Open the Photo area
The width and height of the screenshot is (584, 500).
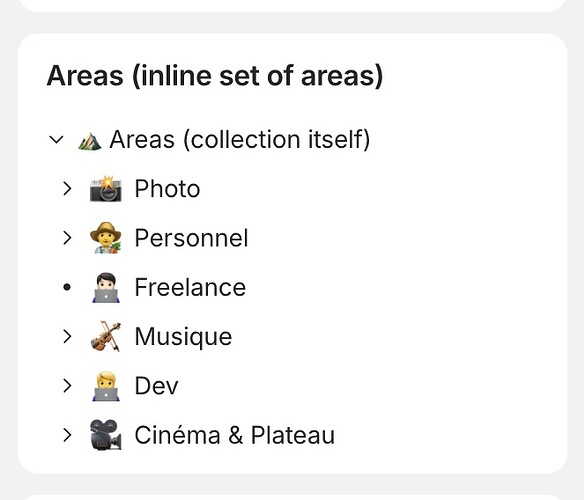pyautogui.click(x=167, y=189)
